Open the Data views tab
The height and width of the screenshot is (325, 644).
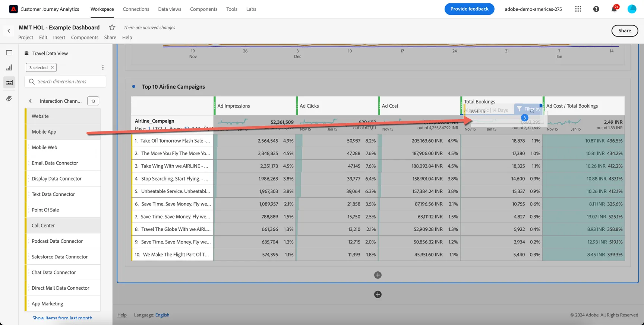(x=170, y=9)
